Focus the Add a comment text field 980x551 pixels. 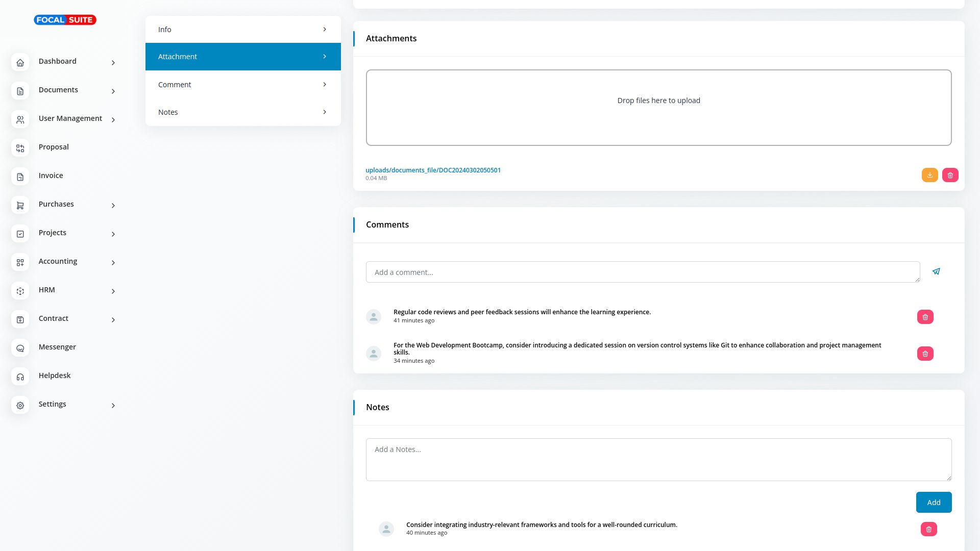point(643,272)
